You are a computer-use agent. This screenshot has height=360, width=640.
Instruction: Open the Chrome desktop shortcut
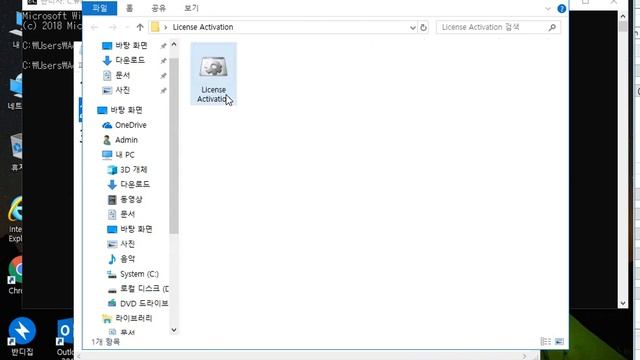16,275
